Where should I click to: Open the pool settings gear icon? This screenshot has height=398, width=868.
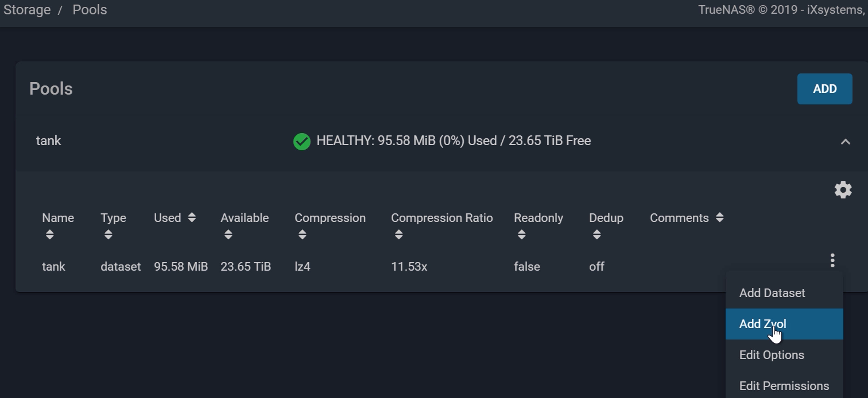[843, 190]
